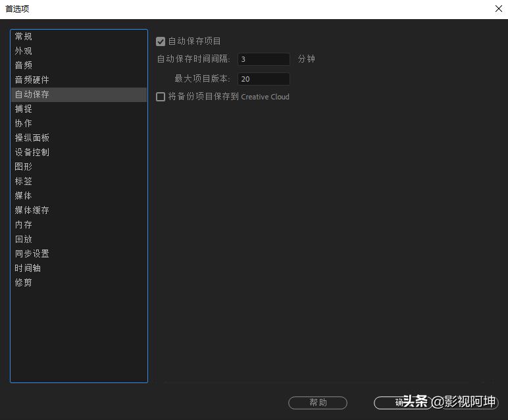Go to the 捕捉 category
The width and height of the screenshot is (508, 420).
click(x=79, y=109)
